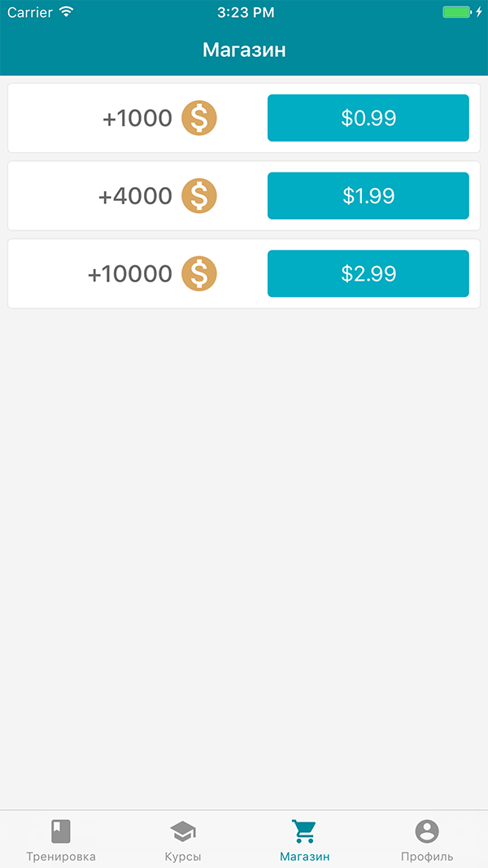
Task: Click the coin icon beside +10000
Action: click(x=199, y=273)
